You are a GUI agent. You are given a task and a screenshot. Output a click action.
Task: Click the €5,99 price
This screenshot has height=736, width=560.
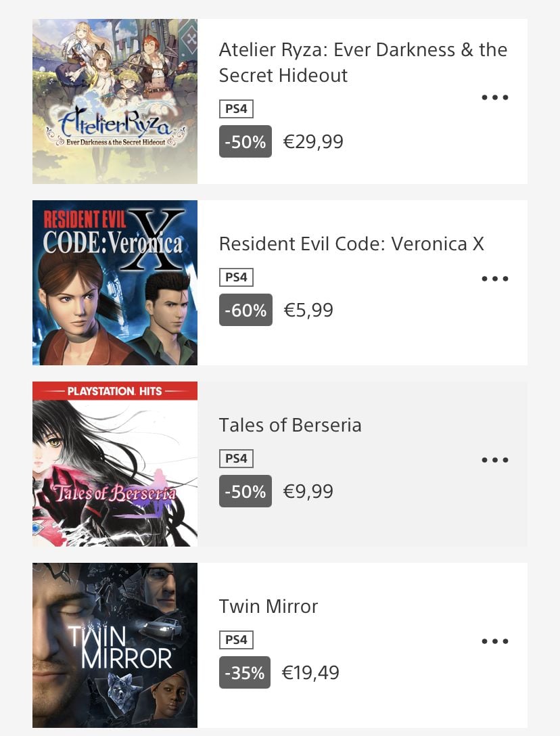coord(308,310)
